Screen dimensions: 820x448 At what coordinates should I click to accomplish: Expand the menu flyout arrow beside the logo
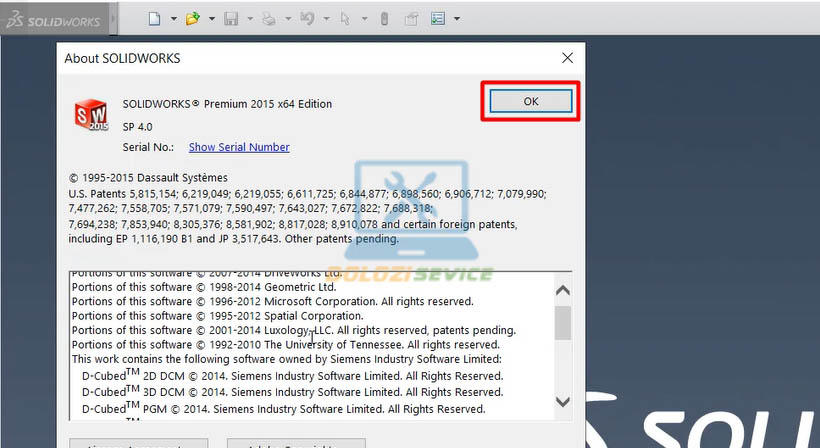point(112,19)
